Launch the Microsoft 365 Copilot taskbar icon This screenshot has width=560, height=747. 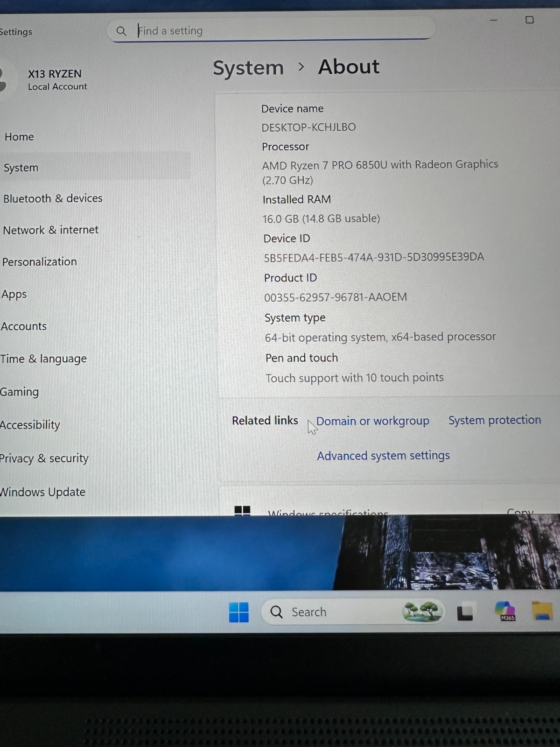click(505, 611)
